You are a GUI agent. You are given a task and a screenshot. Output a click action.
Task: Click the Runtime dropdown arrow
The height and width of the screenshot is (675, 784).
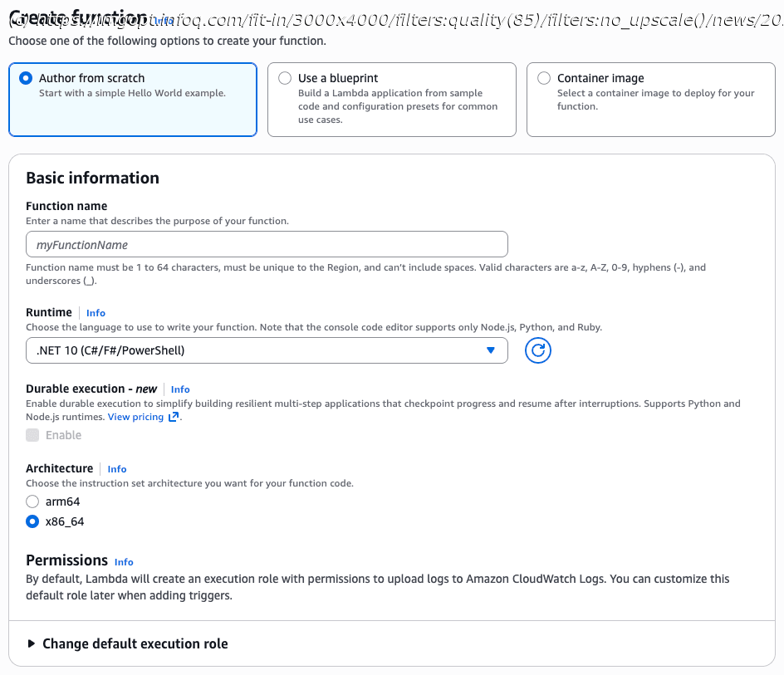point(491,350)
